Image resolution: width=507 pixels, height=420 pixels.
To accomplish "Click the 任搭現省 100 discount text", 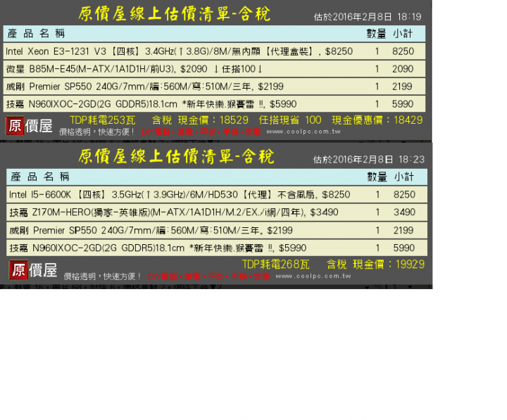I will pos(290,120).
